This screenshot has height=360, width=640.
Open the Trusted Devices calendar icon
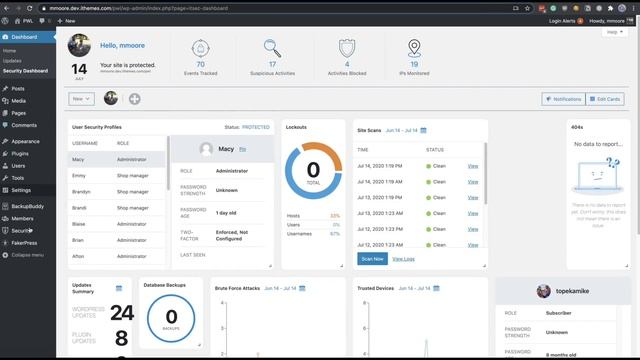[436, 288]
